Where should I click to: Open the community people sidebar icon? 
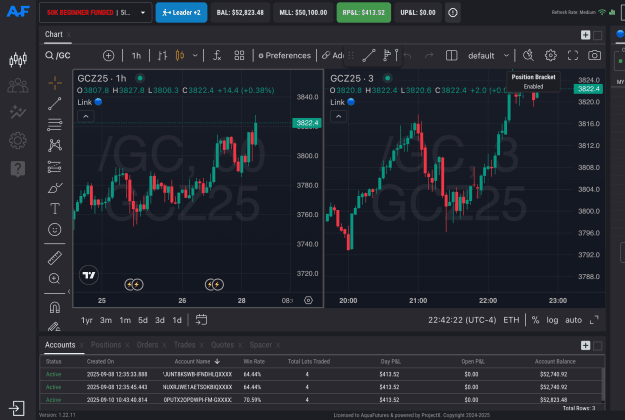(x=18, y=85)
